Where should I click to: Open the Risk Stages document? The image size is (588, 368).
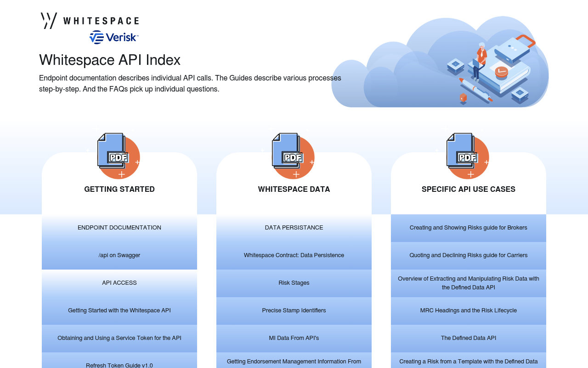[x=294, y=283]
